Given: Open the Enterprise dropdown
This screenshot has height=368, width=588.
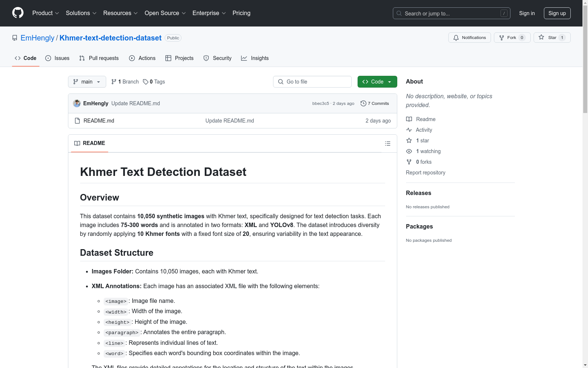Looking at the screenshot, I should [x=209, y=13].
